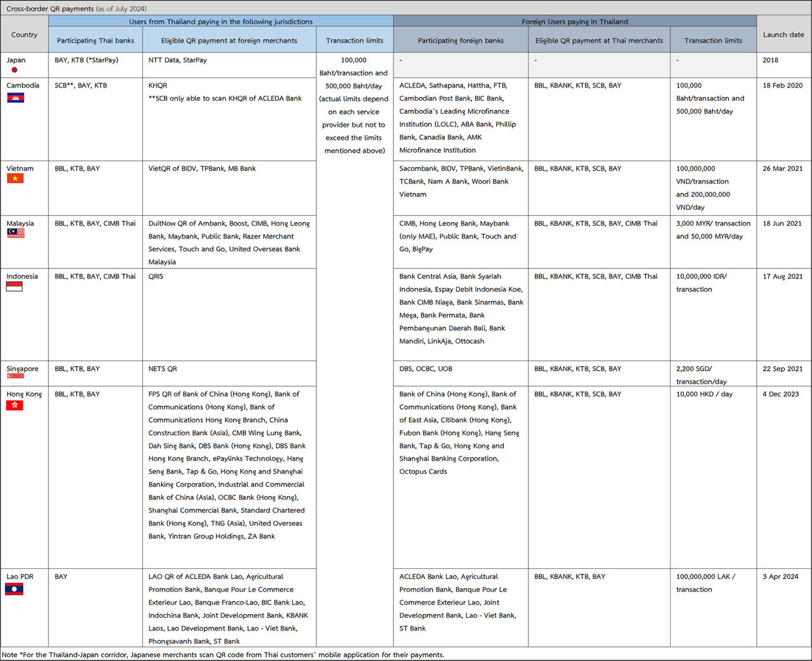Click the Thailand-Japan corridor footnote text
Viewport: 812px width, 661px height.
223,655
